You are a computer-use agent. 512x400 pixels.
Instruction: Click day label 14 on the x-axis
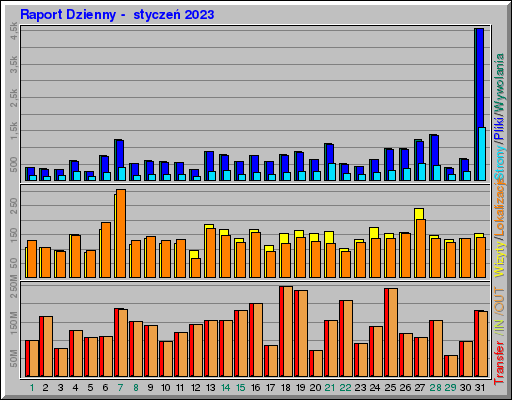point(226,388)
